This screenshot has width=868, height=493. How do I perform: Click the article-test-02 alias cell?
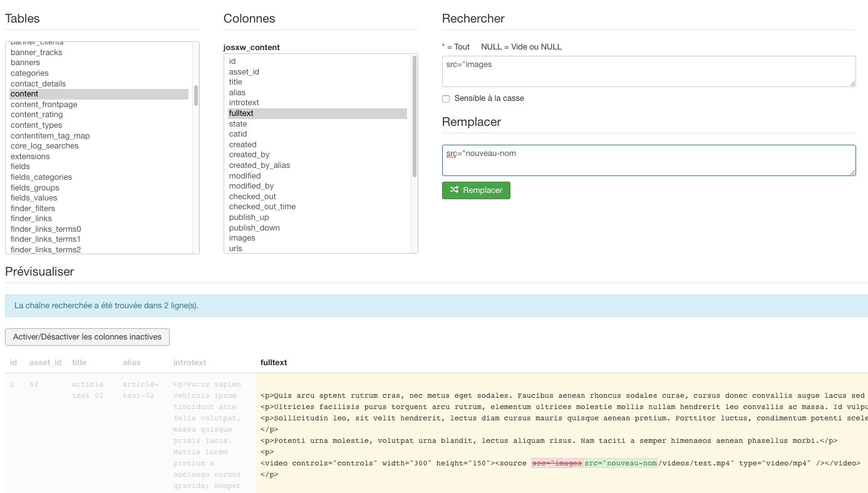(141, 390)
